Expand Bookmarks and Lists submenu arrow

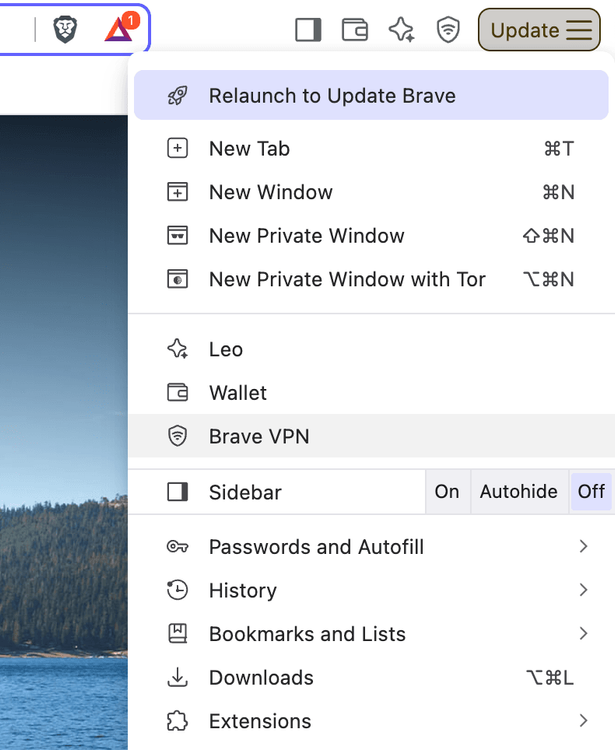coord(583,633)
